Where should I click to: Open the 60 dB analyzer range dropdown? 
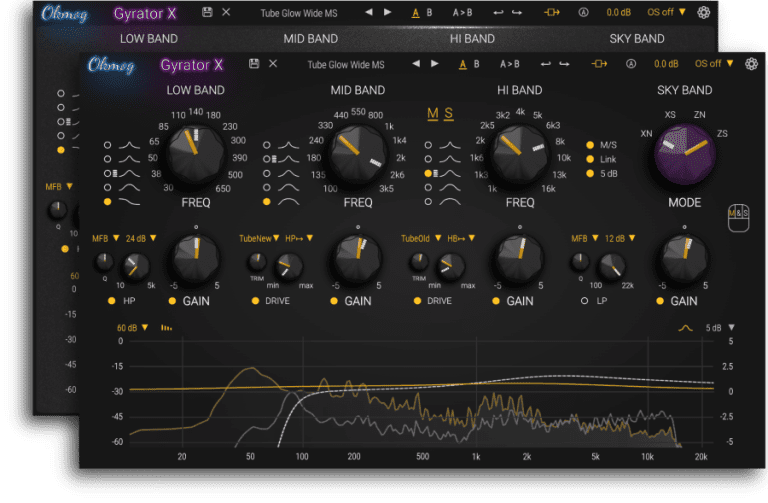coord(132,328)
